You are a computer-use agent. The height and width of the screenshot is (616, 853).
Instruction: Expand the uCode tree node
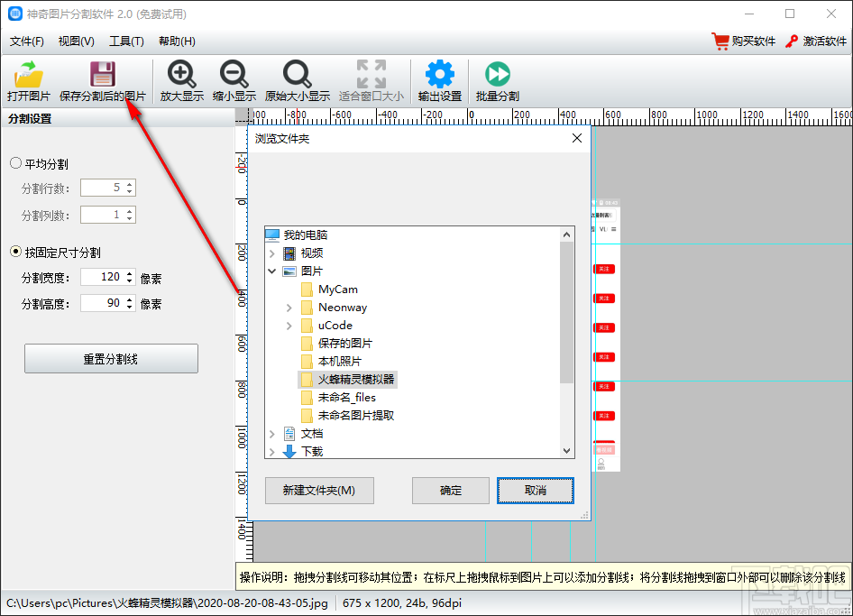[289, 326]
